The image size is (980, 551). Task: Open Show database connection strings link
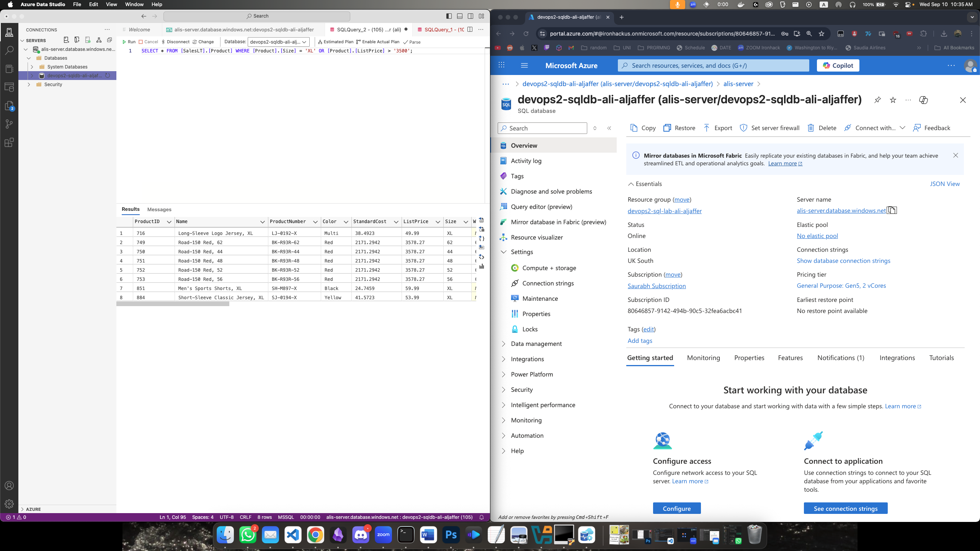pyautogui.click(x=843, y=261)
